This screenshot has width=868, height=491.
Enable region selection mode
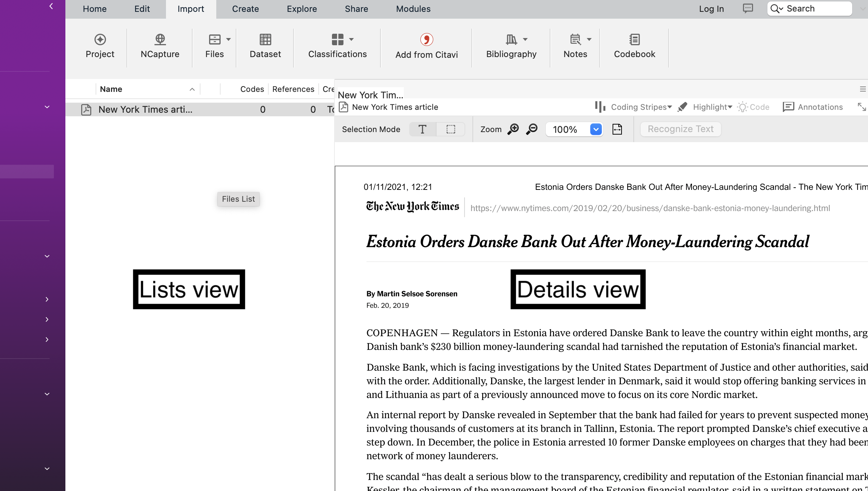click(451, 129)
